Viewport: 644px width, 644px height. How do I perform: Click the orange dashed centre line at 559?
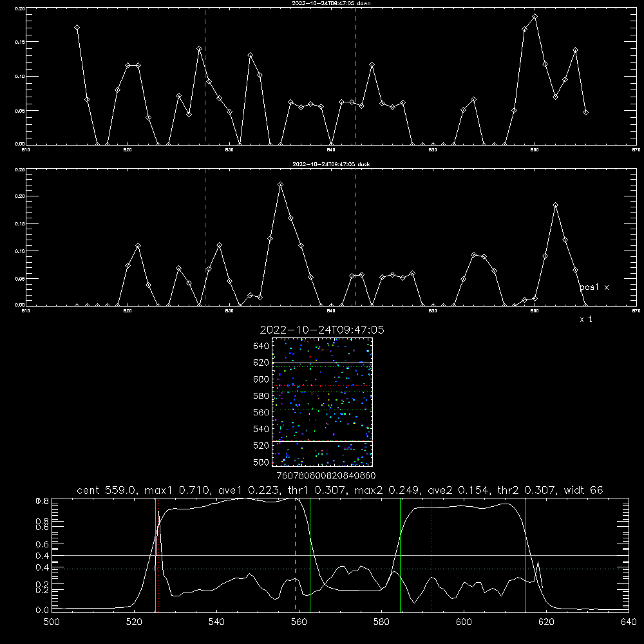coord(296,554)
